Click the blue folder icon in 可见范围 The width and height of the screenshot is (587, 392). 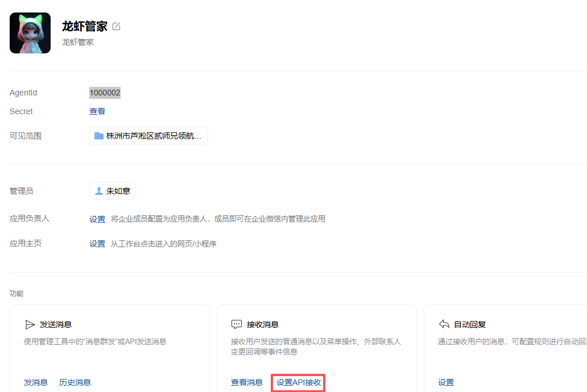click(x=98, y=135)
